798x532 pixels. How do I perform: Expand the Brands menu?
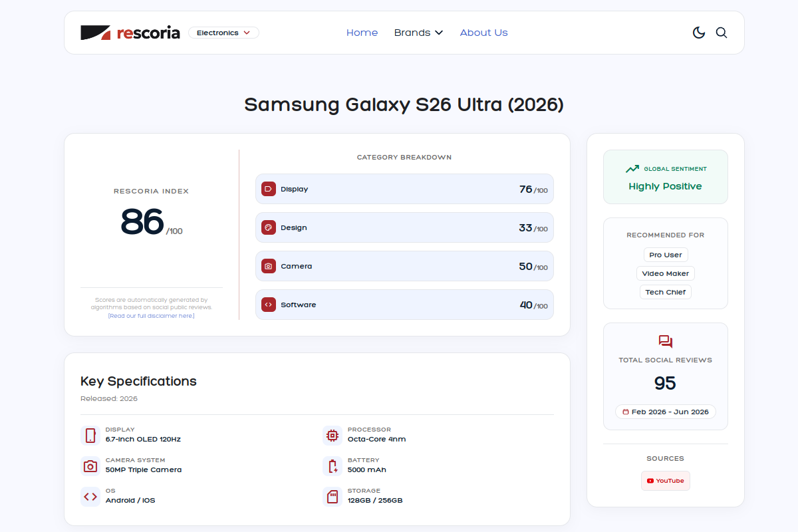[418, 33]
